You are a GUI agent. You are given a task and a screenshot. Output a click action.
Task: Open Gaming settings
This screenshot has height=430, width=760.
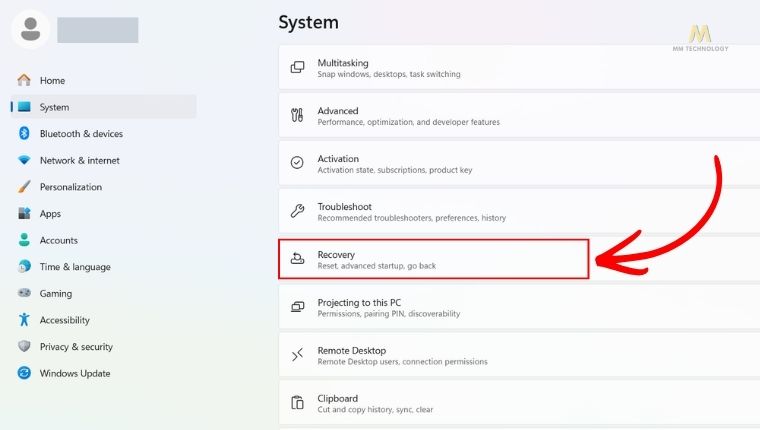(x=104, y=293)
